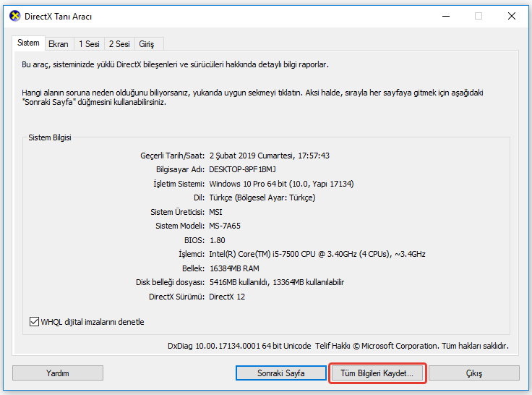The width and height of the screenshot is (532, 395).
Task: Minimize the DirectX Tanı Aracı window
Action: (445, 16)
